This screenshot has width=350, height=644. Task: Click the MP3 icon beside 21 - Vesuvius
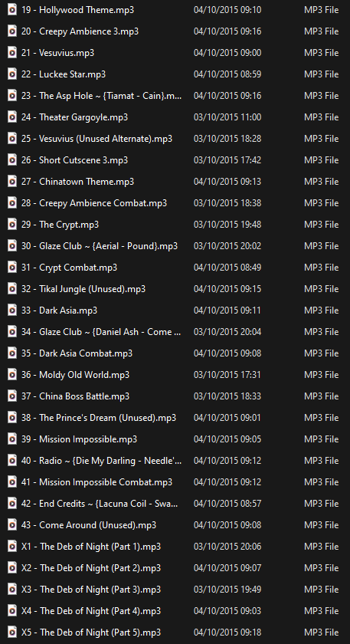12,53
